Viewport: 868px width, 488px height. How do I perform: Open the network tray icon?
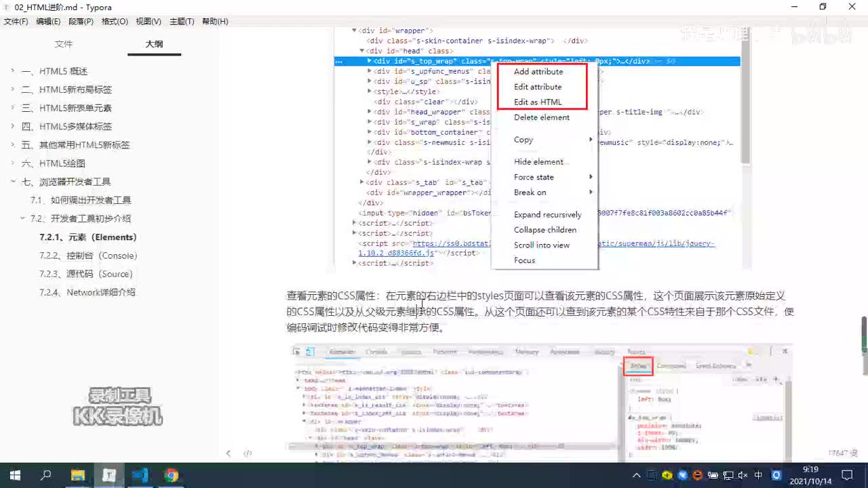pyautogui.click(x=727, y=475)
